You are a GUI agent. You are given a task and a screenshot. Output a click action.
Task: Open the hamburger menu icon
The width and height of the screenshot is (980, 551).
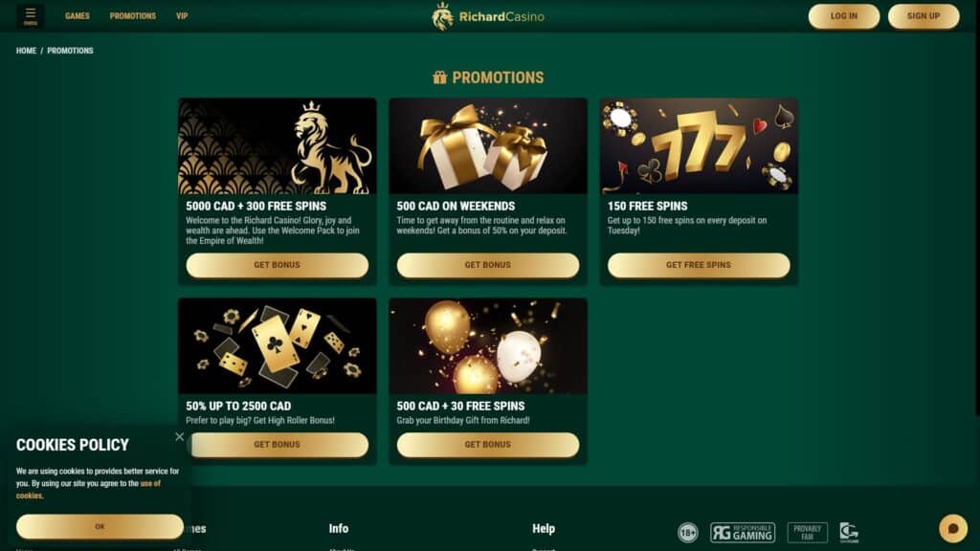pos(30,16)
